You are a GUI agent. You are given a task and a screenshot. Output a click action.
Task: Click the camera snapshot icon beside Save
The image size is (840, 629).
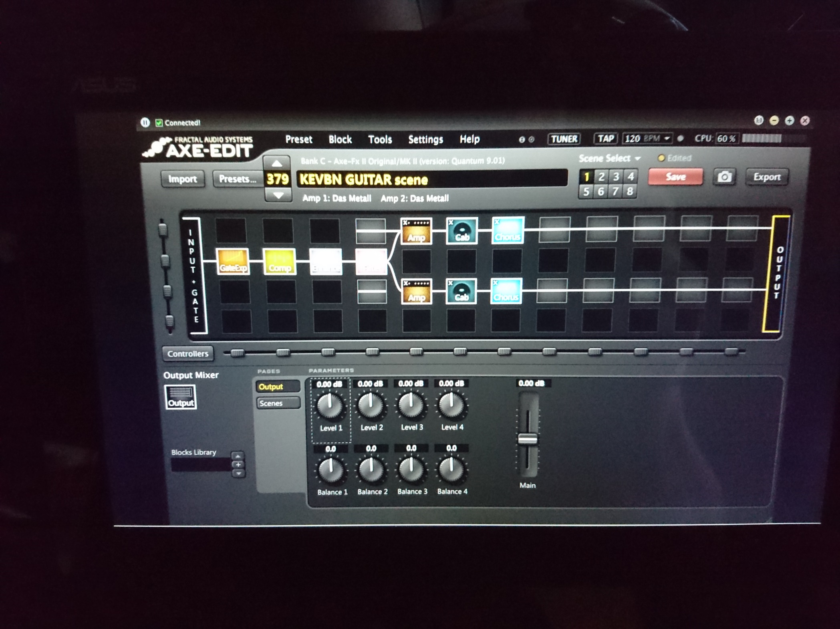tap(725, 177)
